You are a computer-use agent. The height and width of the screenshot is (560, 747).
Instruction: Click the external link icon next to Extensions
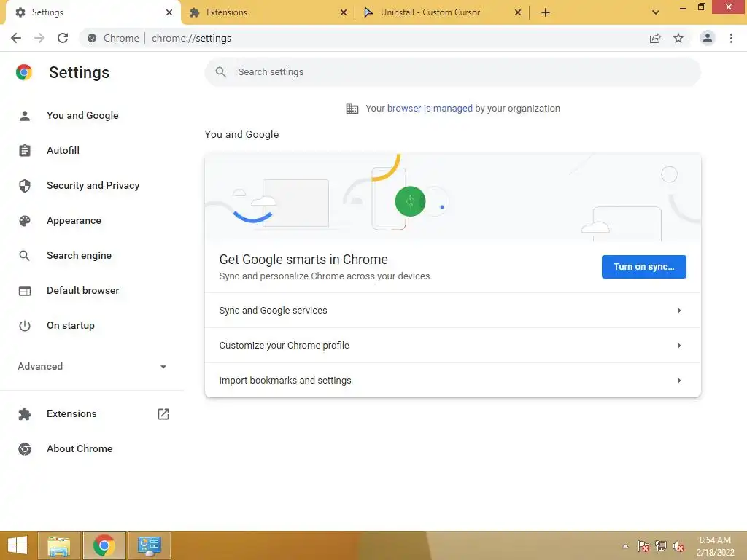click(163, 414)
